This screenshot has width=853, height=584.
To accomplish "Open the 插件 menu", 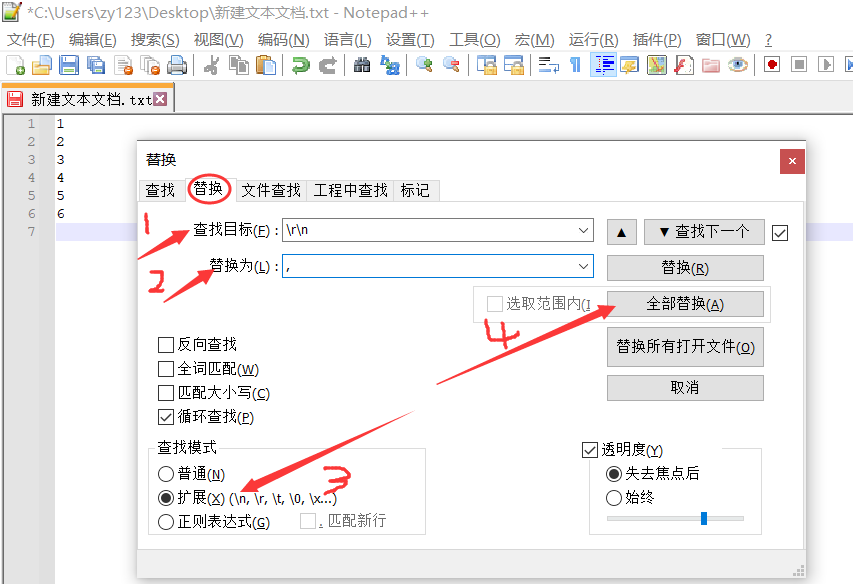I will point(657,40).
